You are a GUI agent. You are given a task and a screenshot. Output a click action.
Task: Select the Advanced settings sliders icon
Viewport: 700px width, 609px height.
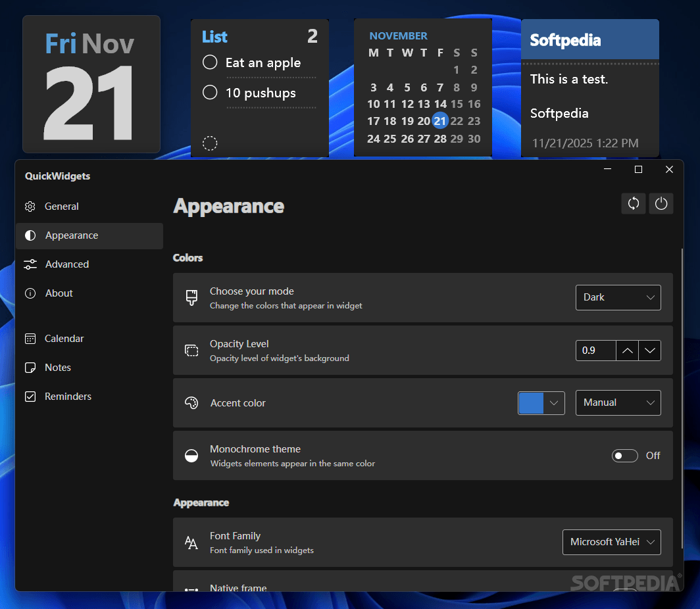pos(30,264)
